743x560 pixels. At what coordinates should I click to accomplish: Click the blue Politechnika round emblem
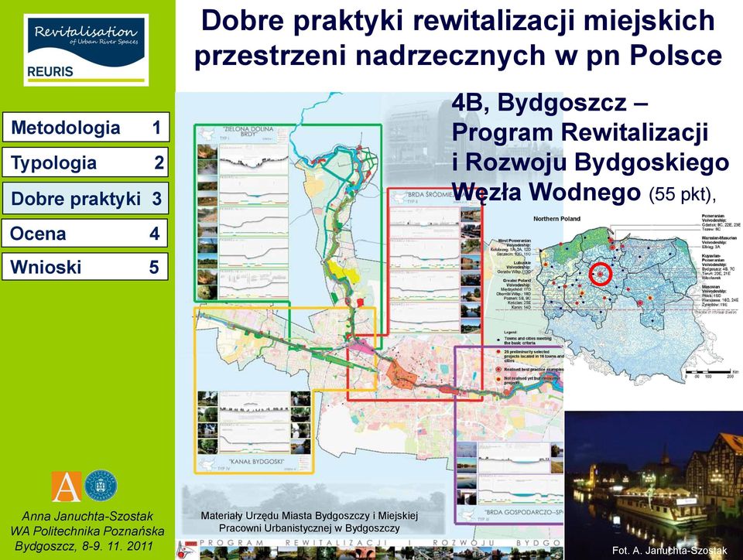click(101, 487)
